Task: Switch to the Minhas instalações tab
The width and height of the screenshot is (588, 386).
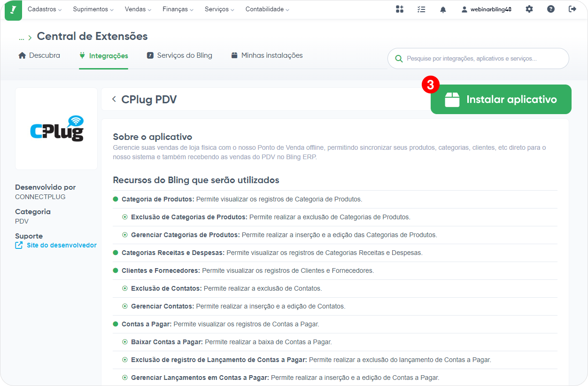Action: click(267, 55)
